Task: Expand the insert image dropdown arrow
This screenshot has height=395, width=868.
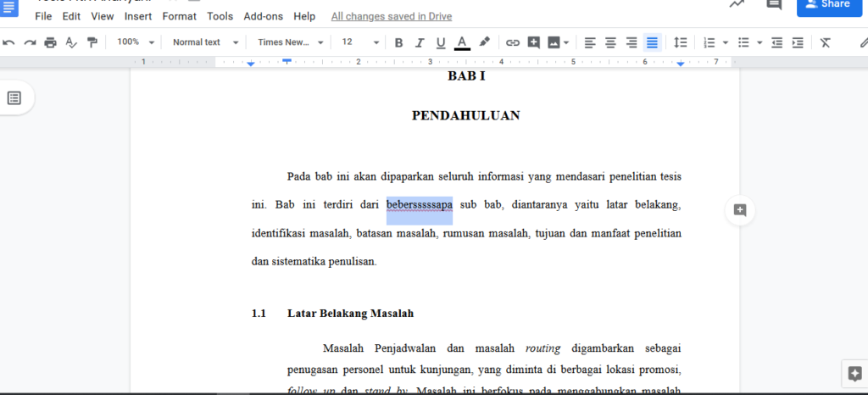Action: [565, 42]
